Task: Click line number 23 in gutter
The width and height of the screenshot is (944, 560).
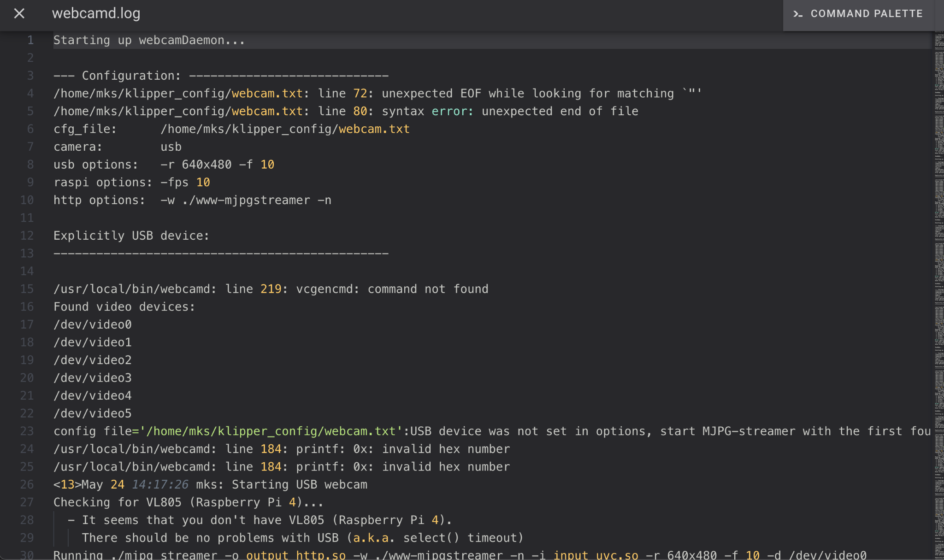Action: (27, 431)
